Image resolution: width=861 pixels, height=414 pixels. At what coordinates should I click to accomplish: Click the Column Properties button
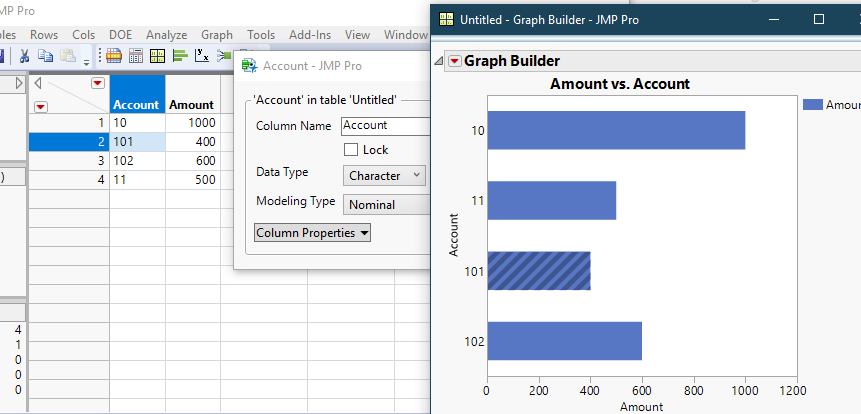click(312, 233)
